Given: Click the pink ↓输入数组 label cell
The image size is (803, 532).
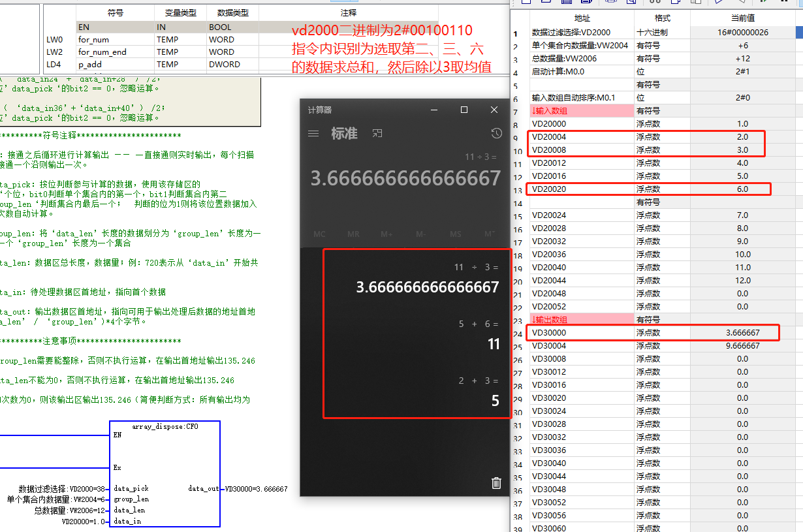Looking at the screenshot, I should click(x=582, y=110).
